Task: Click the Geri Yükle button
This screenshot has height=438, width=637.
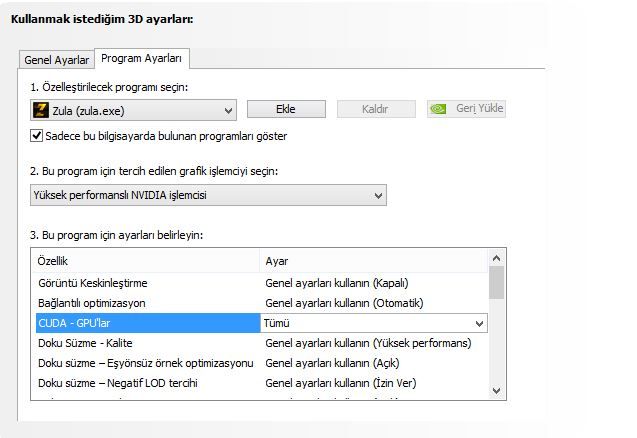Action: click(467, 109)
